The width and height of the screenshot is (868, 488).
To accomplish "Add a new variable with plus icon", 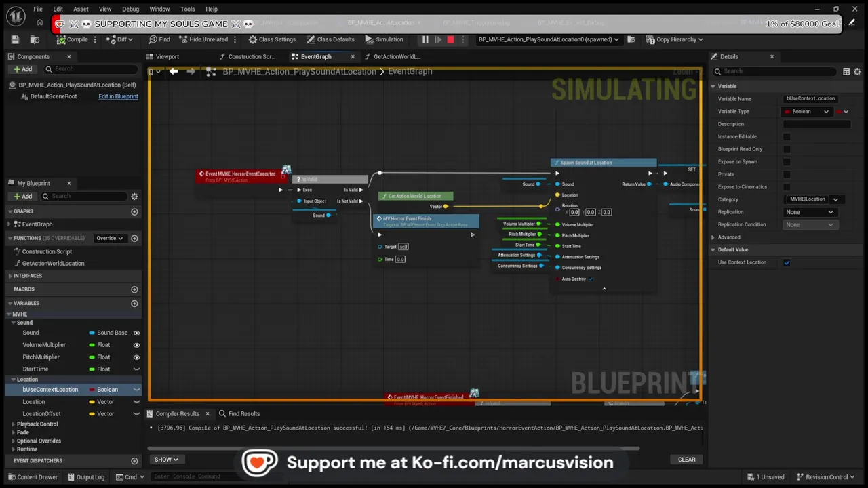I will pyautogui.click(x=134, y=303).
